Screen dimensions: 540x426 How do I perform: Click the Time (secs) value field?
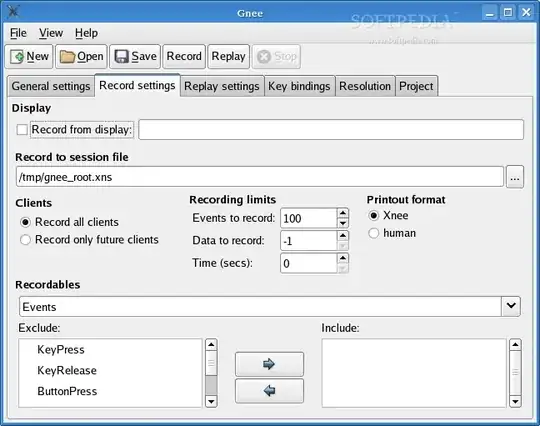308,263
